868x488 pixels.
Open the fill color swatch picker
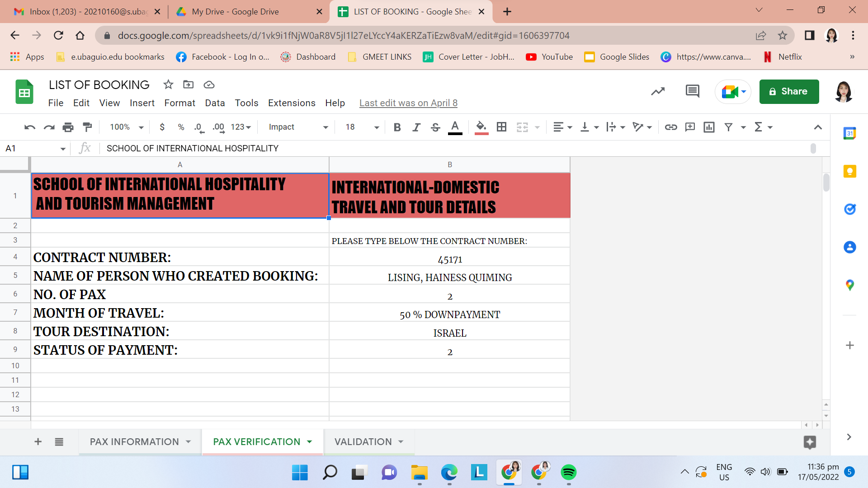[x=481, y=127]
